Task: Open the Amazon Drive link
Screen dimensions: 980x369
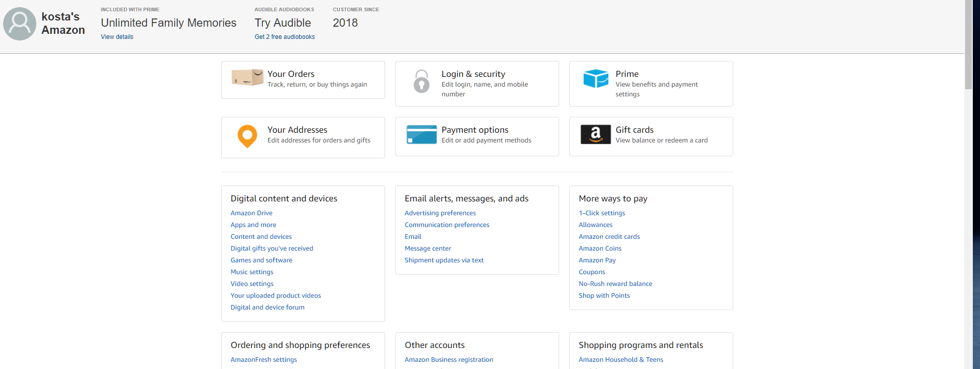Action: [251, 213]
